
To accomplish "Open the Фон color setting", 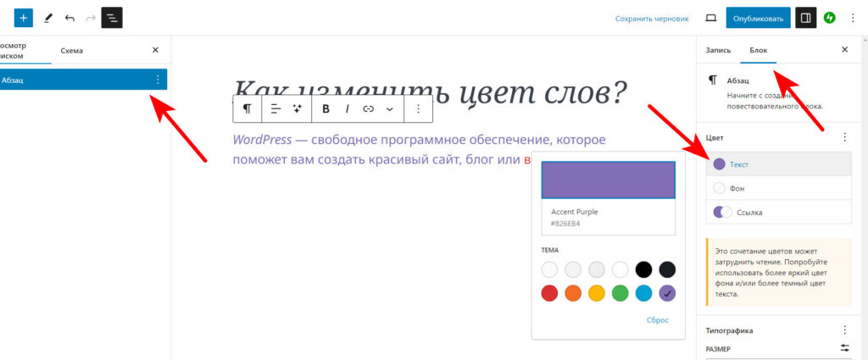I will pyautogui.click(x=779, y=188).
